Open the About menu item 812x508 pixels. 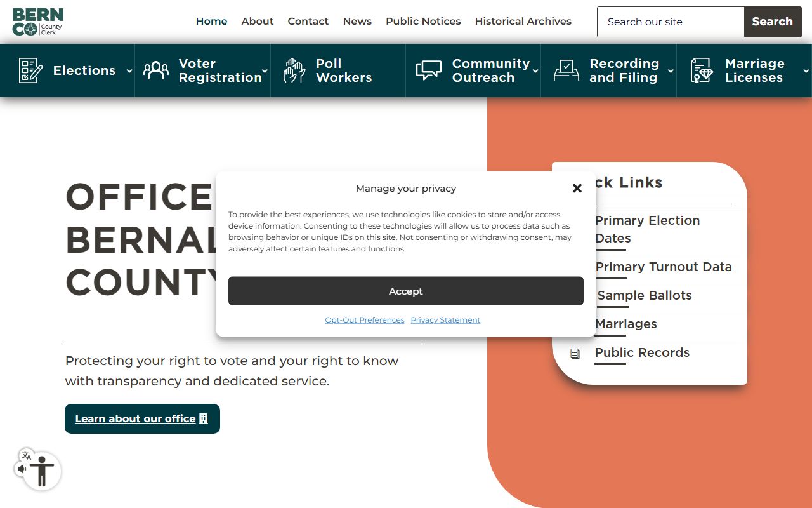258,22
